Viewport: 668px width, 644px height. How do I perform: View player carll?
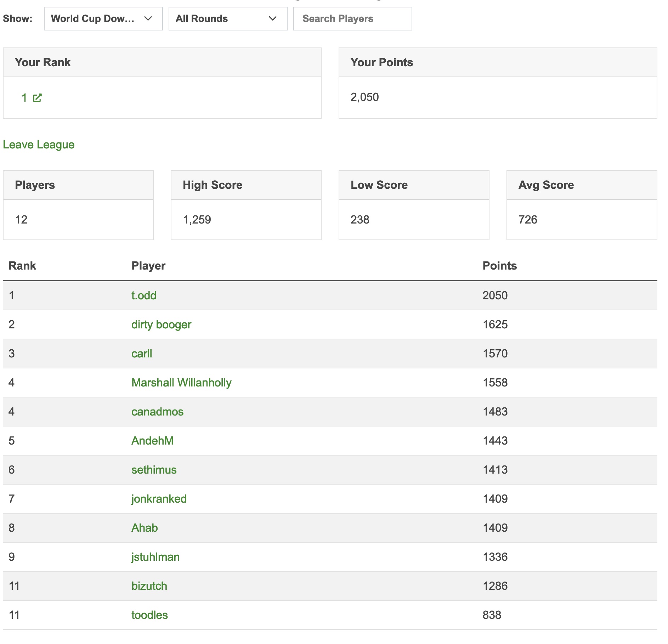click(x=142, y=354)
